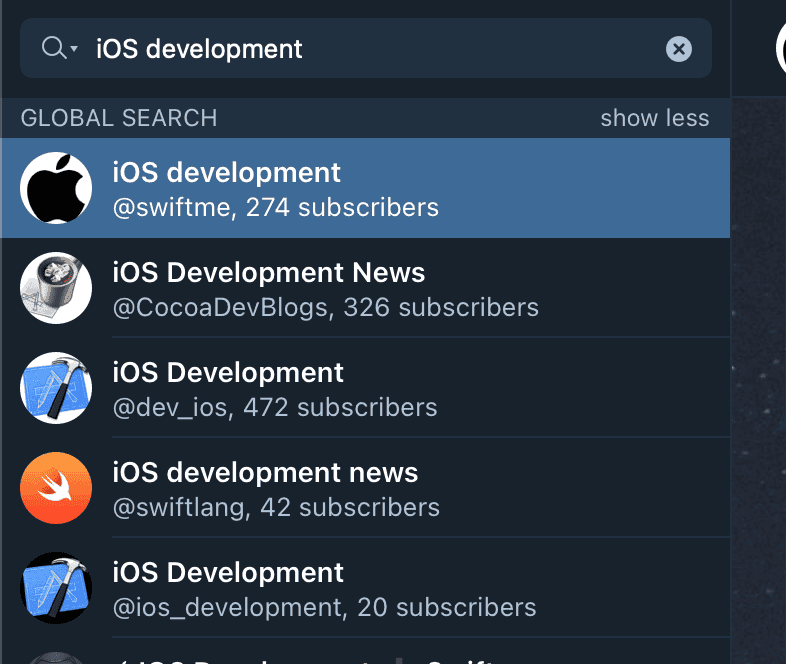Select the "@CocoaDevBlogs, 326 subscribers" subtitle
786x664 pixels.
(325, 308)
